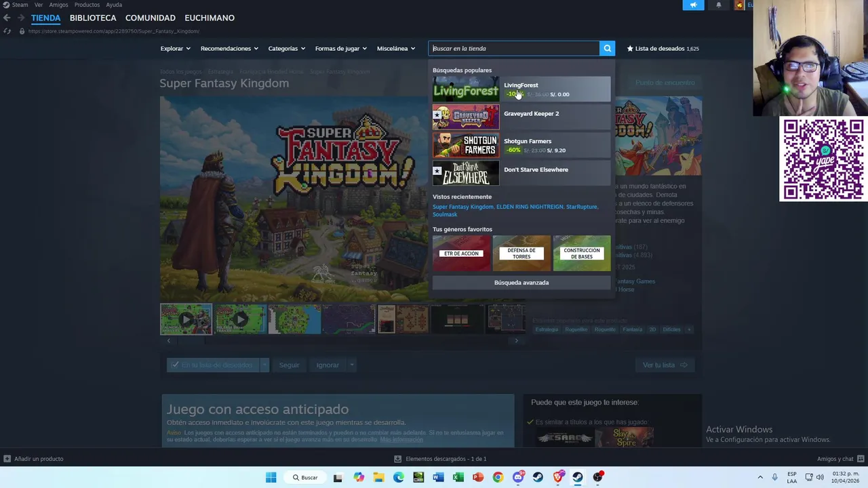Open Task View on the taskbar
Viewport: 868px width, 488px height.
[338, 477]
